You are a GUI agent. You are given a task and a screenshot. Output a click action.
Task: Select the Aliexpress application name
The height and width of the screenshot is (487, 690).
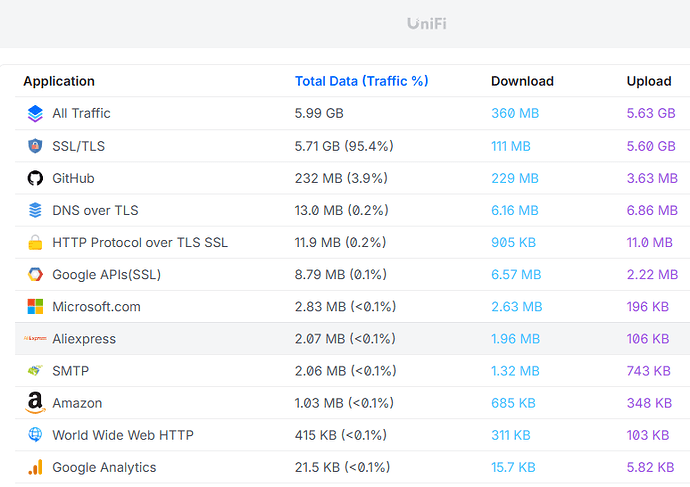(x=84, y=339)
